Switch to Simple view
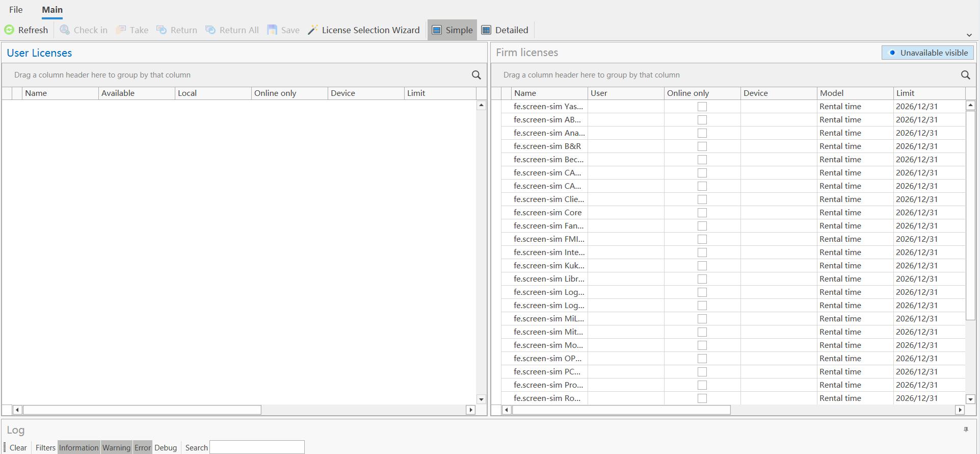The width and height of the screenshot is (980, 454). pyautogui.click(x=452, y=30)
